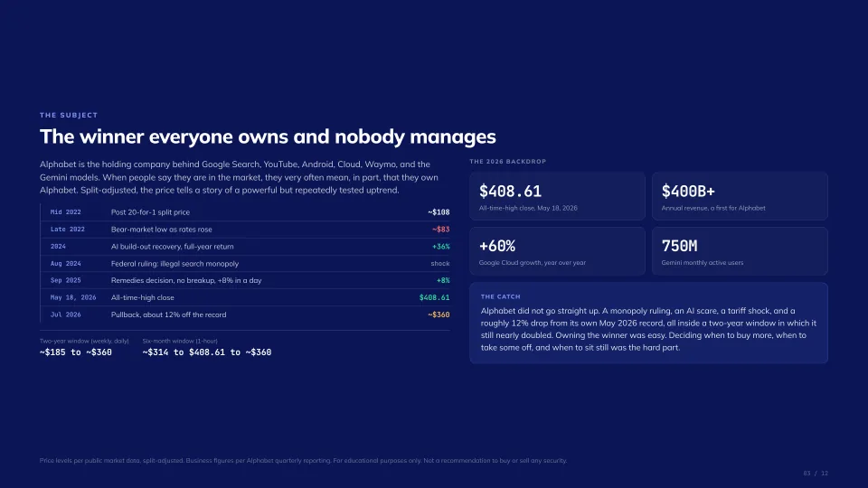Image resolution: width=868 pixels, height=488 pixels.
Task: Click 'Federal ruling: illegal search monopoly' text
Action: tap(175, 263)
